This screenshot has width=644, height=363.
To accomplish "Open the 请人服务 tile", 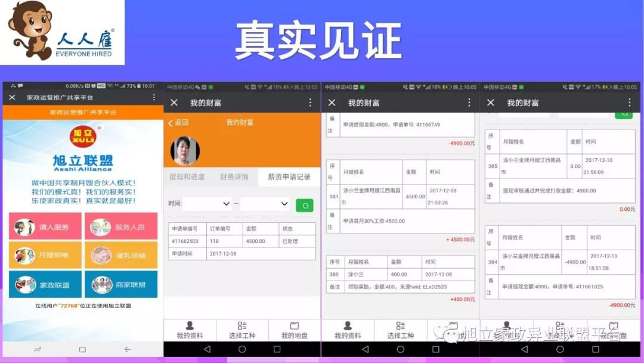I will (x=45, y=226).
